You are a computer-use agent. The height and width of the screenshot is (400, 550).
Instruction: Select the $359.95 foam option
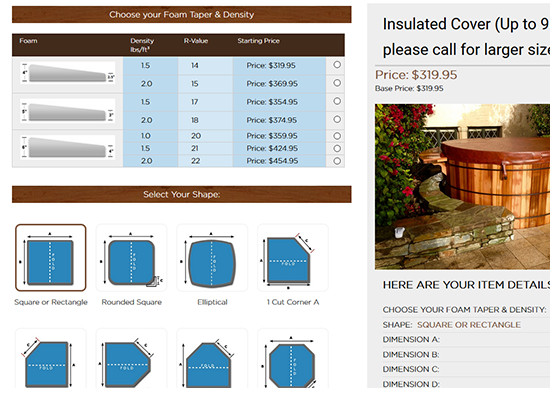click(x=337, y=136)
